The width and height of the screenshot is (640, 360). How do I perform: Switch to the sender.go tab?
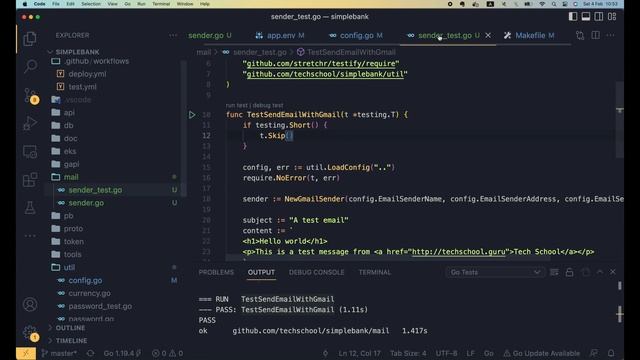pos(210,36)
